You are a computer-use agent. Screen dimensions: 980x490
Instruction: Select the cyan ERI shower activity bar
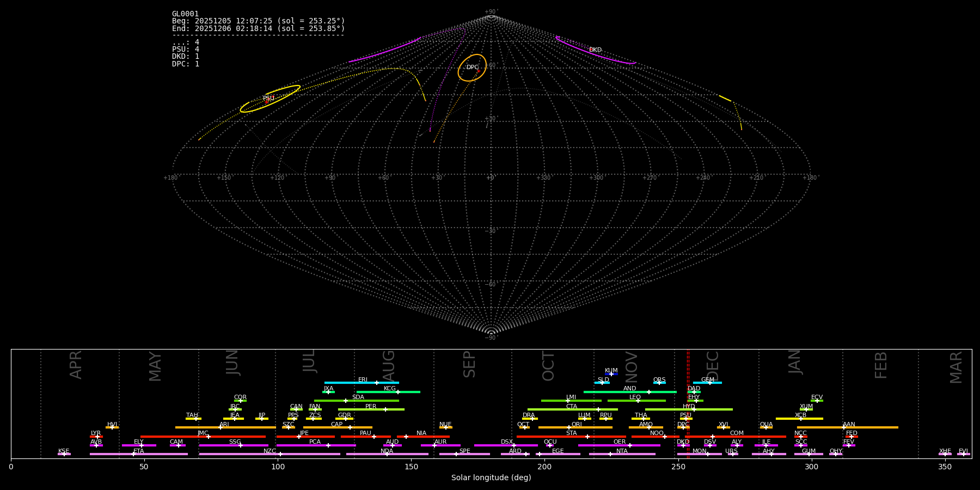(348, 383)
